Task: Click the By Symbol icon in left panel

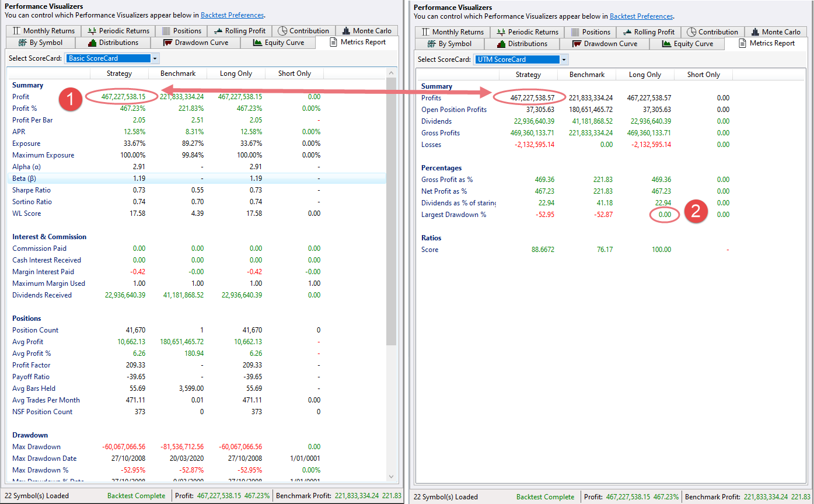Action: 23,43
